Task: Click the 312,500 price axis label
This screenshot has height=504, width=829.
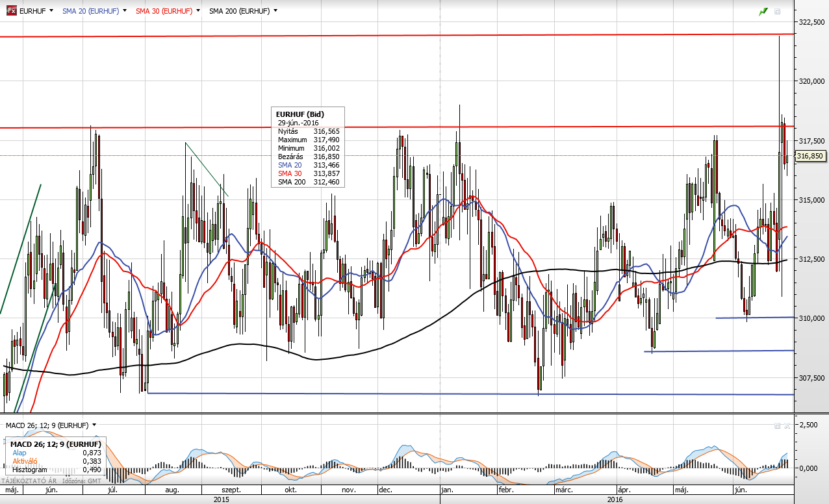Action: pyautogui.click(x=812, y=258)
